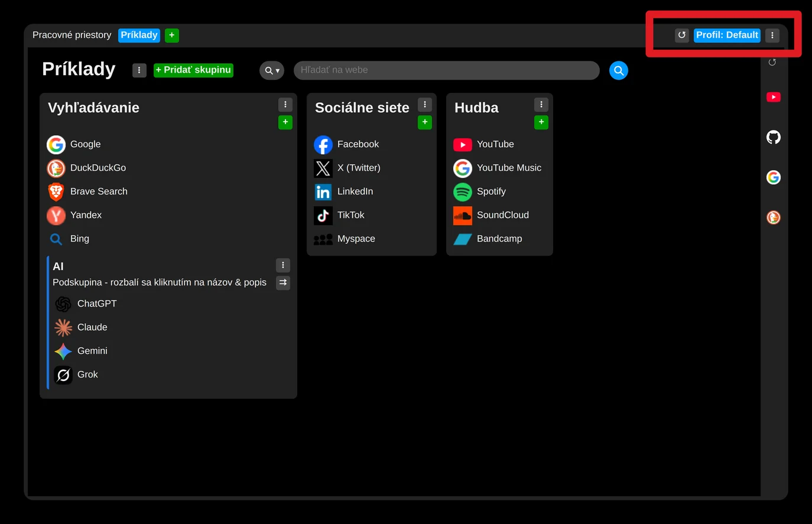Toggle the AI subgroup layout arrows button
Viewport: 812px width, 524px height.
283,282
